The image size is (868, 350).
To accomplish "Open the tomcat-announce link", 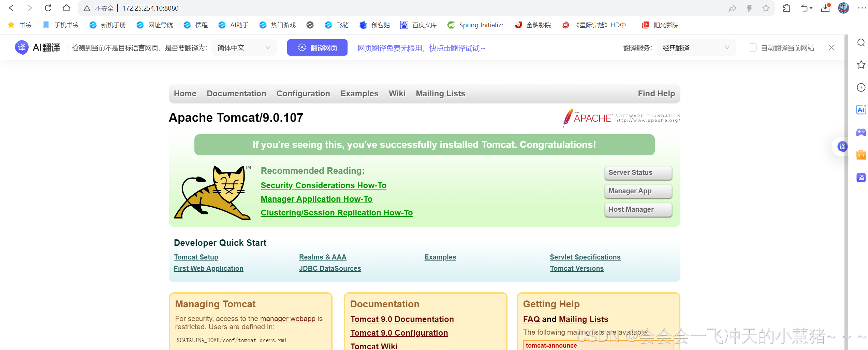I will click(x=551, y=345).
